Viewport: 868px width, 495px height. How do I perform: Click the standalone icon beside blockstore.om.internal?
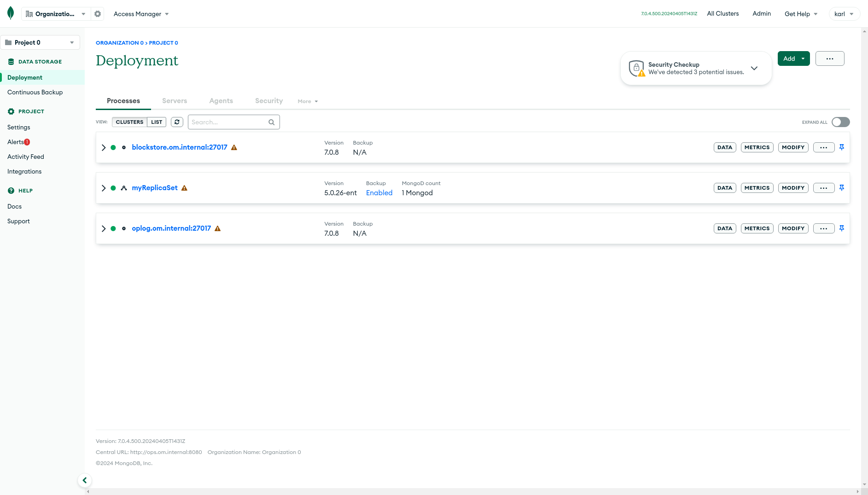tap(124, 147)
